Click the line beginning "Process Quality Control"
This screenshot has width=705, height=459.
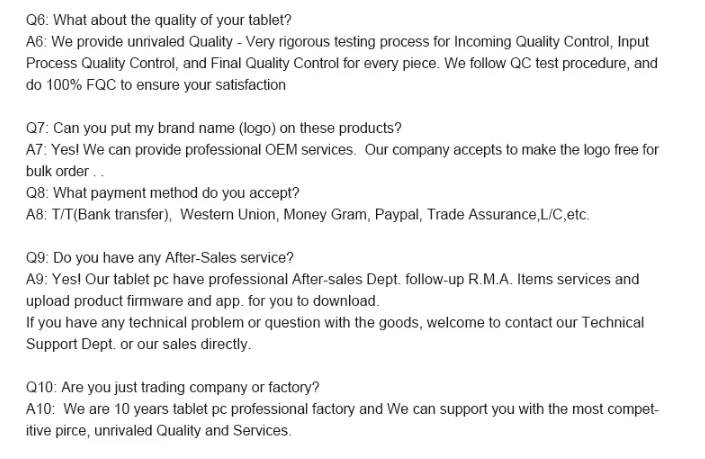pyautogui.click(x=340, y=65)
